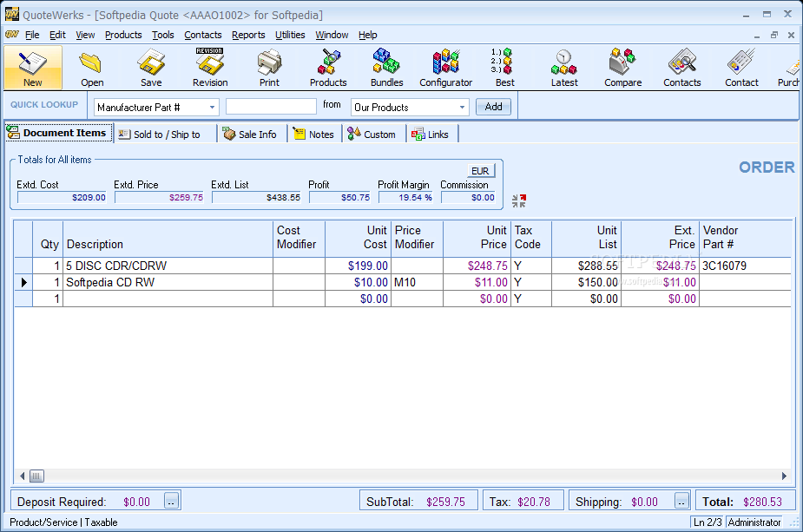Open the Tools menu
Screen dimensions: 803x532
(163, 35)
